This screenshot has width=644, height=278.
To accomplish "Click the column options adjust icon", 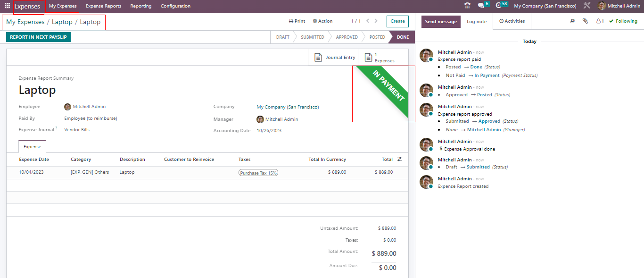I will coord(399,160).
